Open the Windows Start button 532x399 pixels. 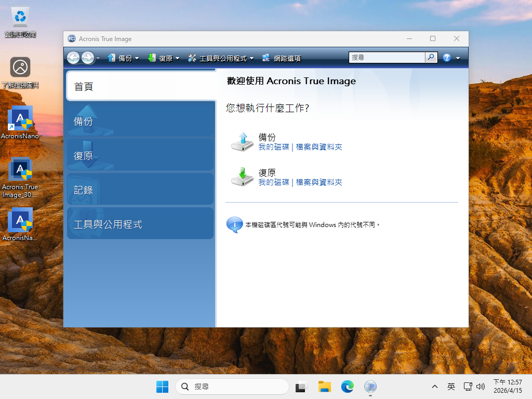[162, 387]
